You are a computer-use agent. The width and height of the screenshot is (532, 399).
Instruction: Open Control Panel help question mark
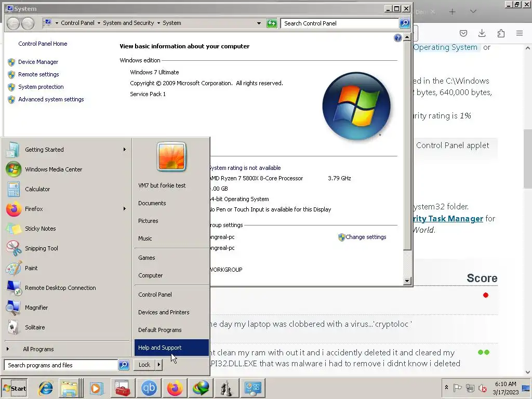click(x=398, y=38)
